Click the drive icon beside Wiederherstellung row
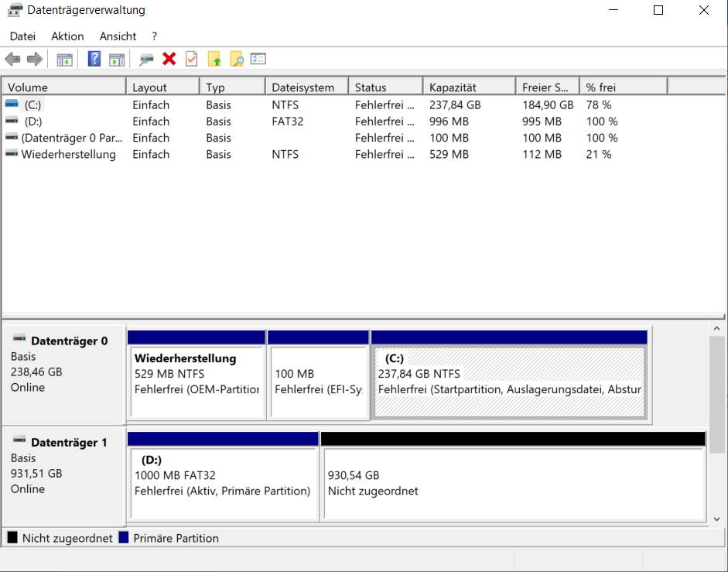This screenshot has height=572, width=728. (12, 153)
